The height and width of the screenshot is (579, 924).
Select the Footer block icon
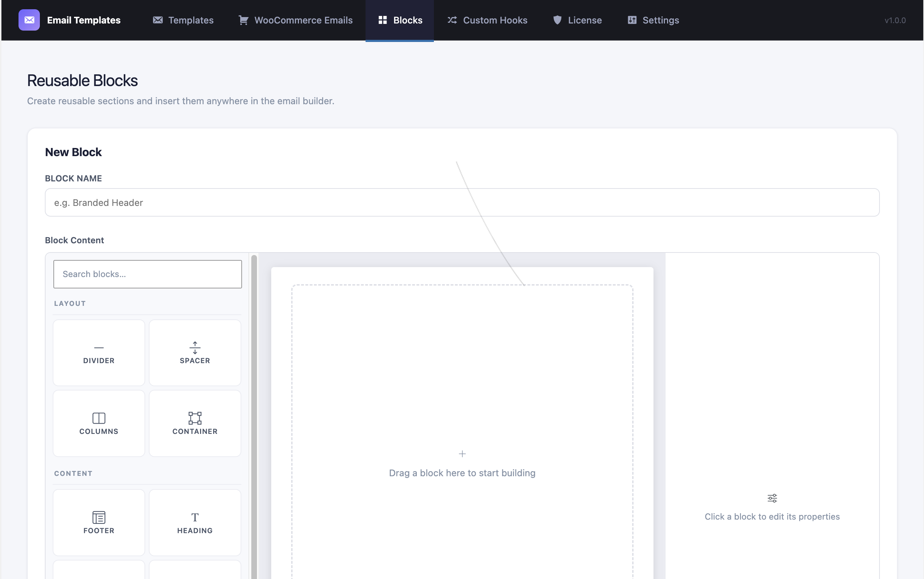click(x=99, y=517)
